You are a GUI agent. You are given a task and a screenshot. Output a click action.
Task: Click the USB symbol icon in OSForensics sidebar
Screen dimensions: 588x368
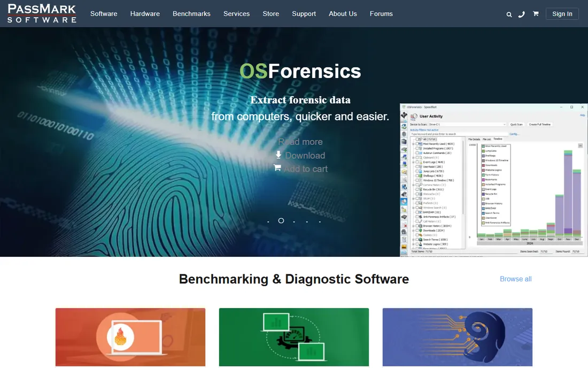click(404, 115)
